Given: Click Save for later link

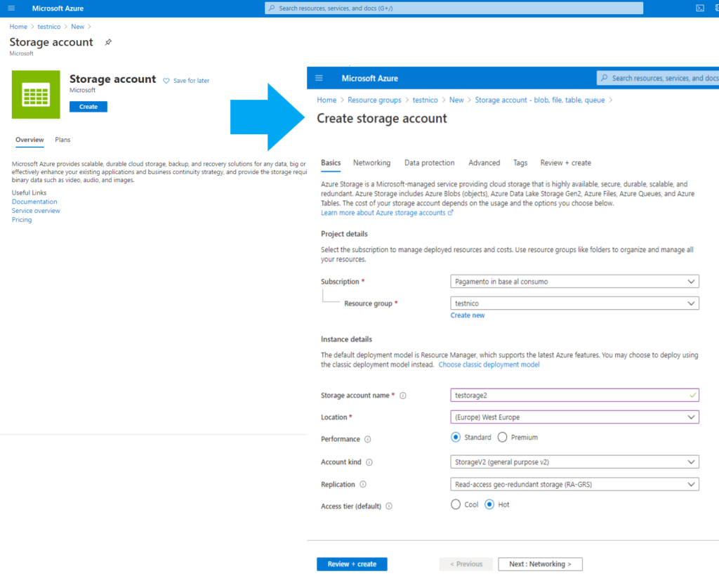Looking at the screenshot, I should point(191,81).
